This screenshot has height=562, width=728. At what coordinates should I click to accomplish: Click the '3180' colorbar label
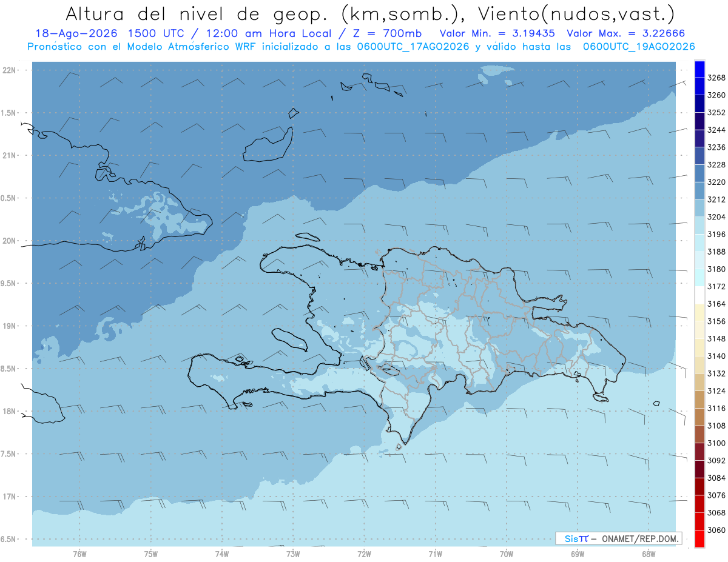click(x=716, y=269)
